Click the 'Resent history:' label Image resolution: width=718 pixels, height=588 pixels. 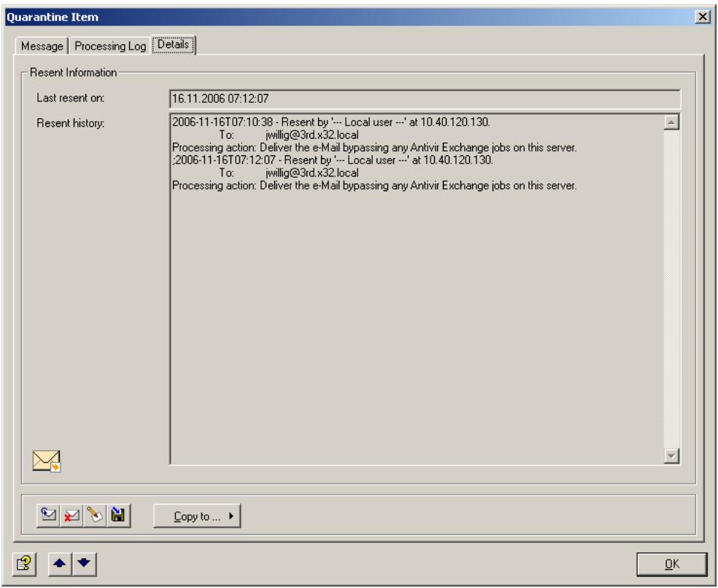[71, 123]
